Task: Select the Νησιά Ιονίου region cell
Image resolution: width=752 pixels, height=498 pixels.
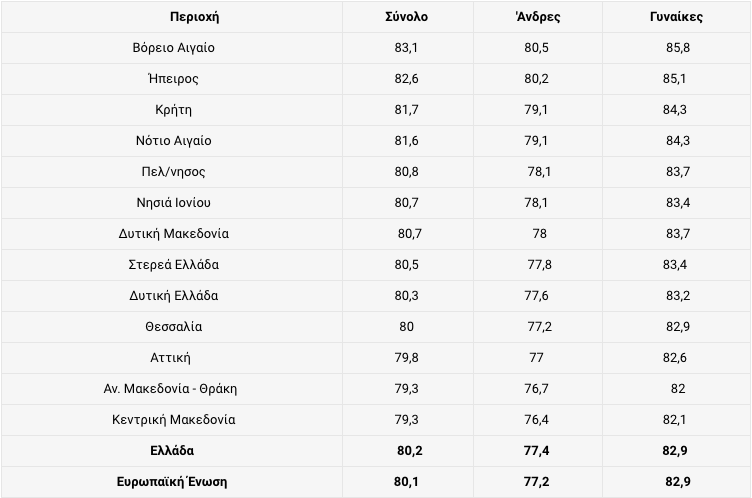Action: 174,202
